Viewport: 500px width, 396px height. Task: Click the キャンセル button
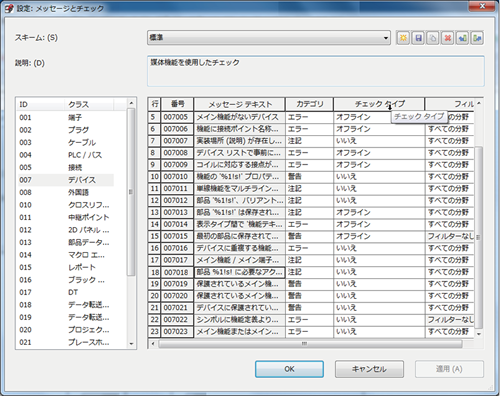[369, 369]
